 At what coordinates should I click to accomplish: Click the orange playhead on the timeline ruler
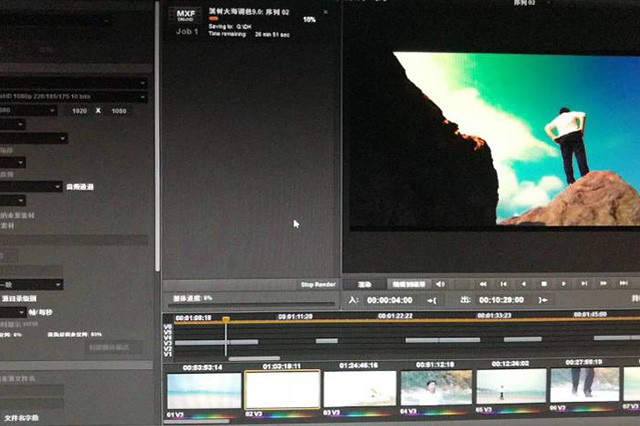pos(226,320)
